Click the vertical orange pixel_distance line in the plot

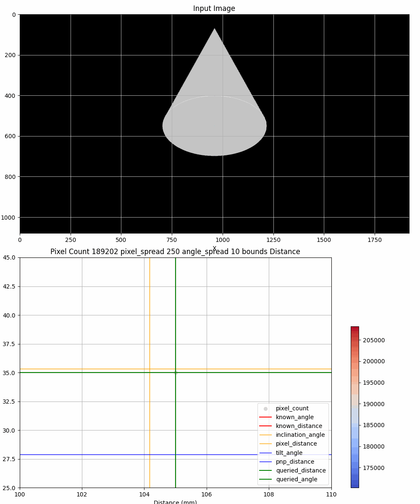coord(150,373)
